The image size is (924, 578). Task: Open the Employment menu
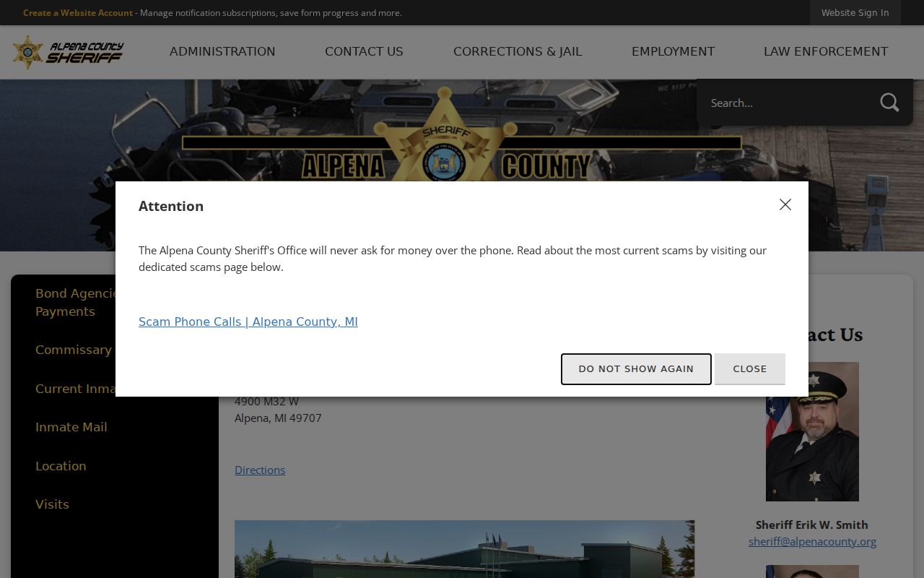(x=673, y=52)
